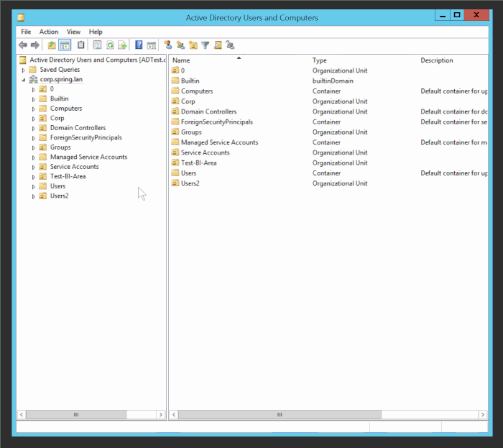The height and width of the screenshot is (448, 503).
Task: Open the Help menu
Action: tap(96, 32)
